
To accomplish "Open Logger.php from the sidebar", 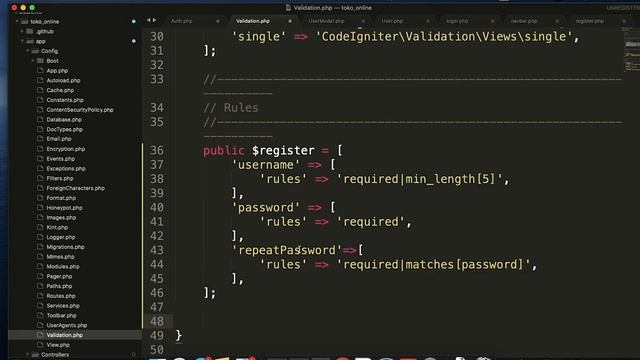I will point(61,237).
